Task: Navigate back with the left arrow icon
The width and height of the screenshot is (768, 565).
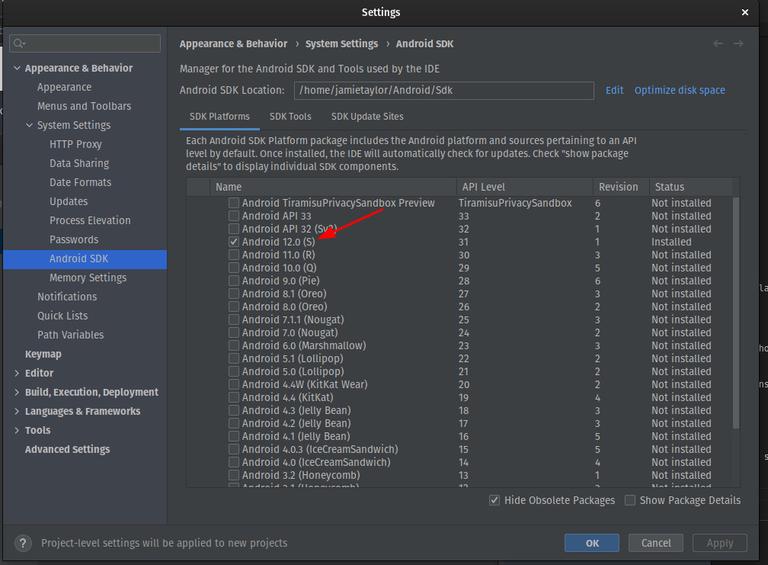Action: (718, 44)
